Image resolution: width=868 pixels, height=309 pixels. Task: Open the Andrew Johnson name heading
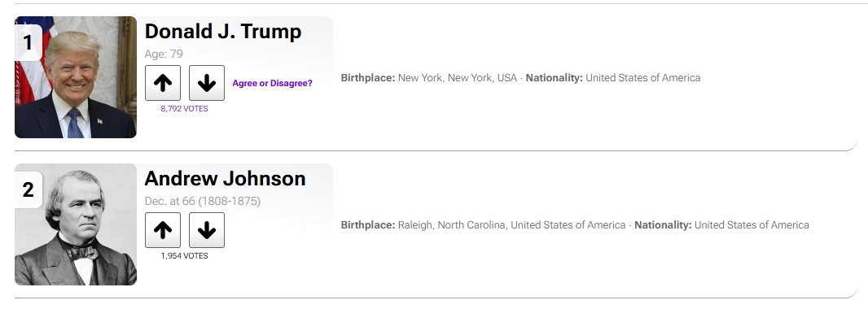pyautogui.click(x=225, y=179)
